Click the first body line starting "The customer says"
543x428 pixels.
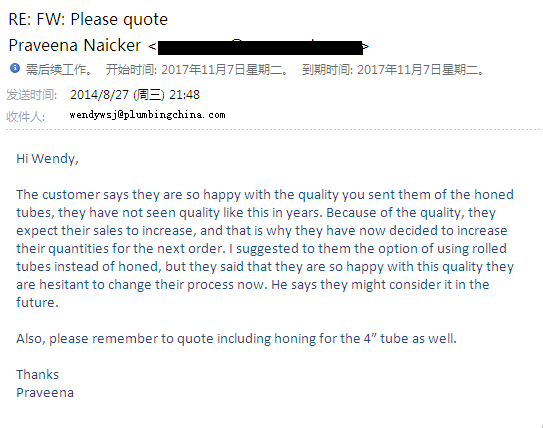coord(265,195)
